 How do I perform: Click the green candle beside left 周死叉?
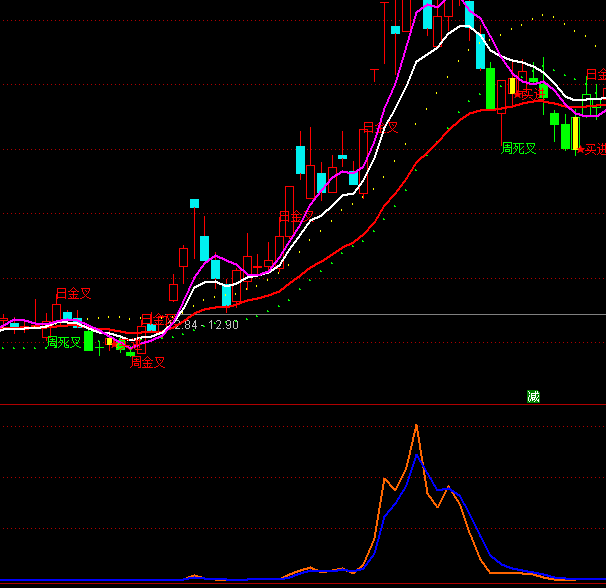tap(88, 341)
